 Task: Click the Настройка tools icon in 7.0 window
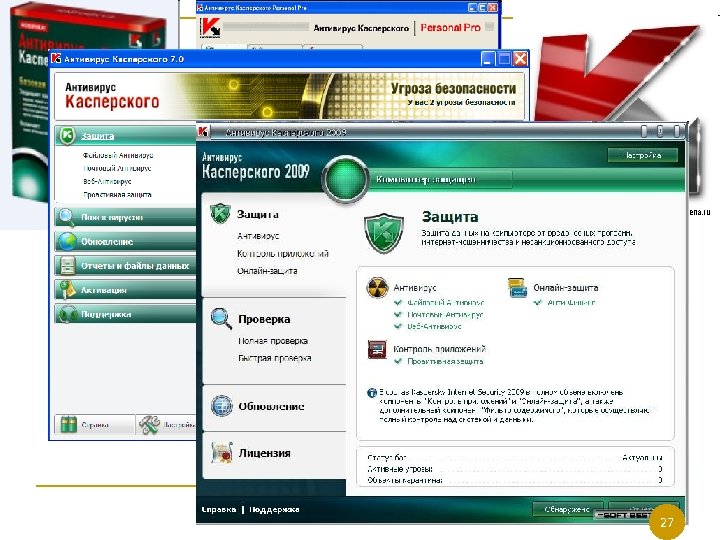[150, 425]
